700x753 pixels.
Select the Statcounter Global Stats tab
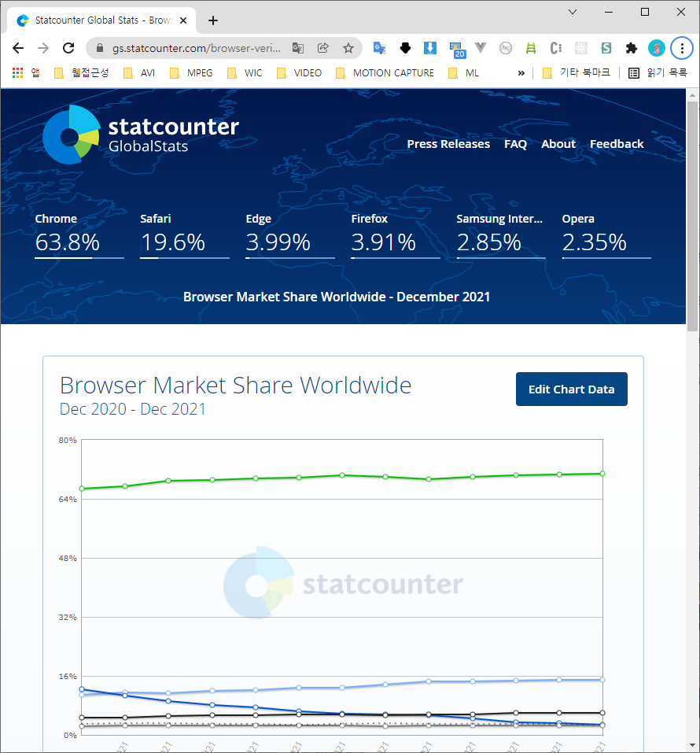(x=101, y=20)
